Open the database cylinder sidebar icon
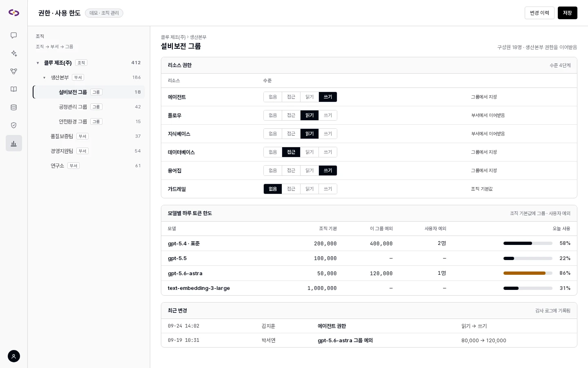The image size is (588, 368). [14, 108]
